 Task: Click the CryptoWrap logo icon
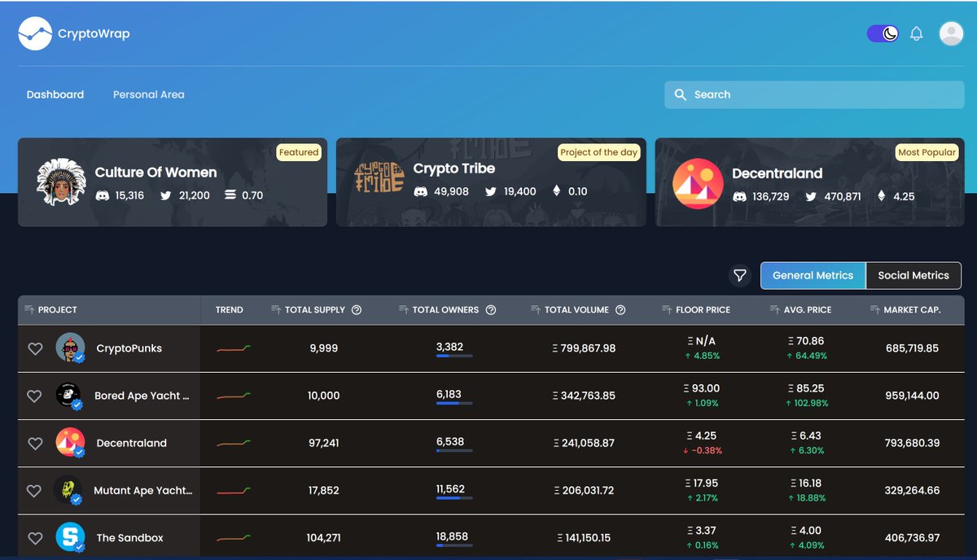pyautogui.click(x=34, y=33)
